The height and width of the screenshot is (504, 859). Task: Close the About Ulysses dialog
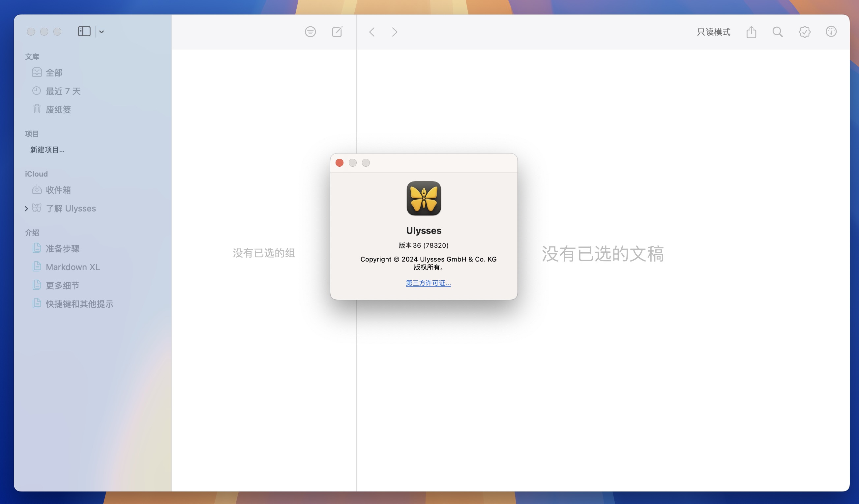339,163
